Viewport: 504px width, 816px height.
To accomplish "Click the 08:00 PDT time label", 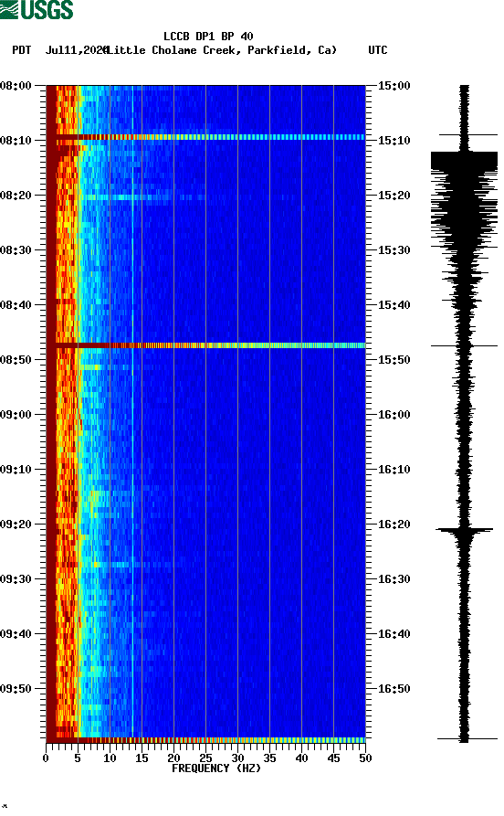I will (x=16, y=85).
